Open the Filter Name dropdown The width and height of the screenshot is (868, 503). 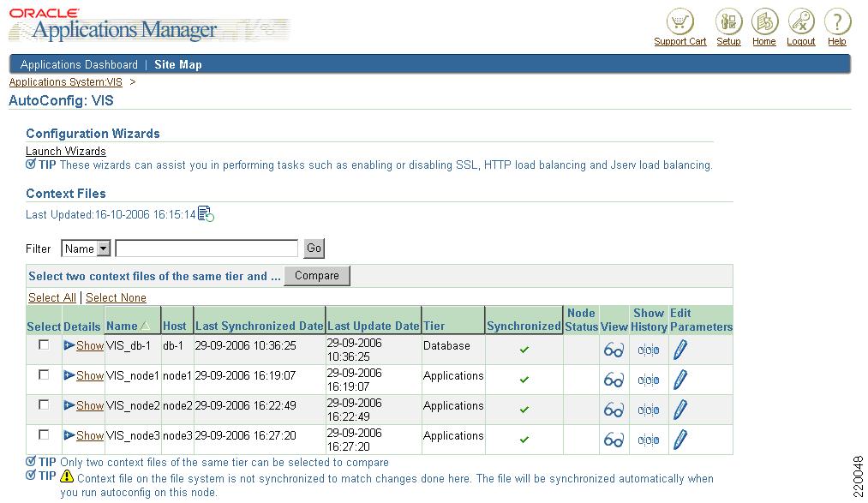point(87,249)
